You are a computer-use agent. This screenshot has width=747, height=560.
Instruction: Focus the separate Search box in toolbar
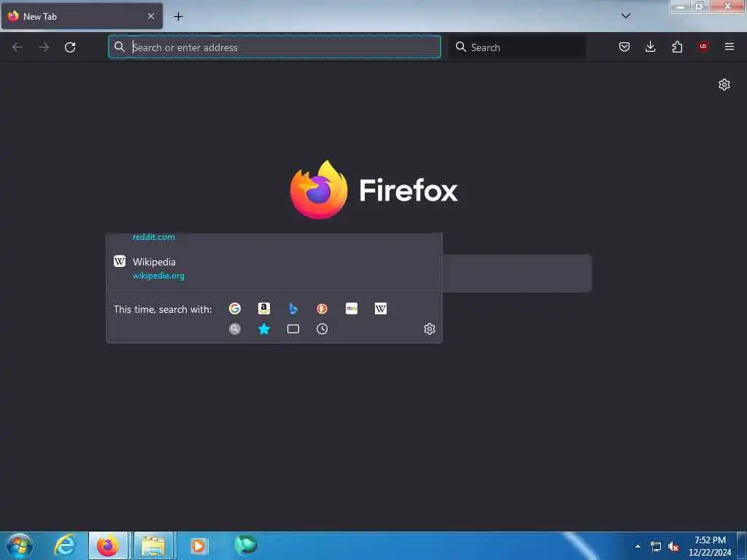pyautogui.click(x=519, y=47)
